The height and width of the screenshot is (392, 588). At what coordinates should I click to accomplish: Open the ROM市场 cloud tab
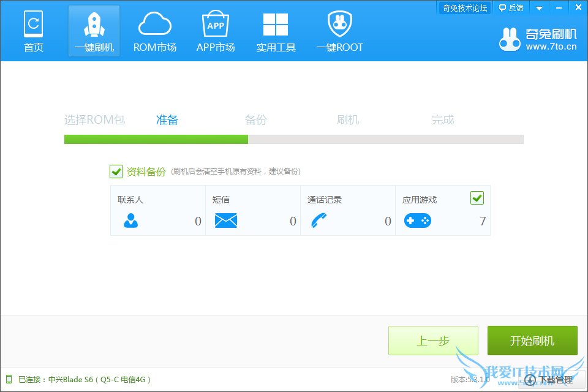[155, 32]
